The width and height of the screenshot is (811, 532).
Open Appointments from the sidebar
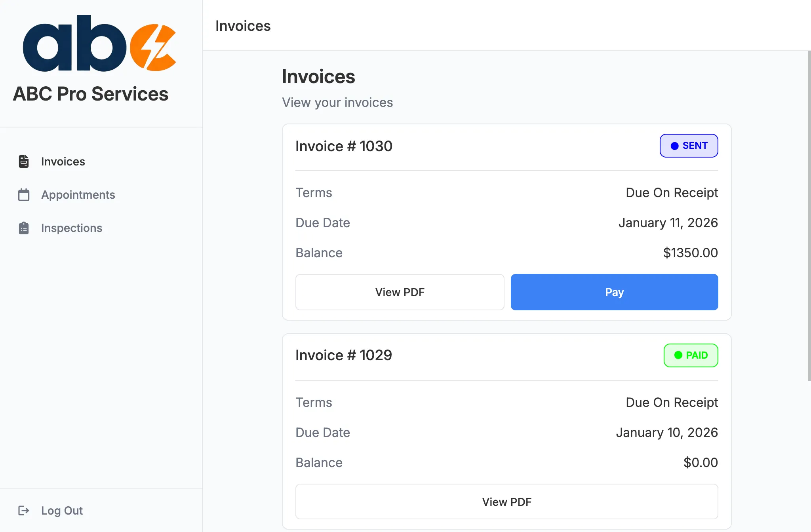[78, 195]
